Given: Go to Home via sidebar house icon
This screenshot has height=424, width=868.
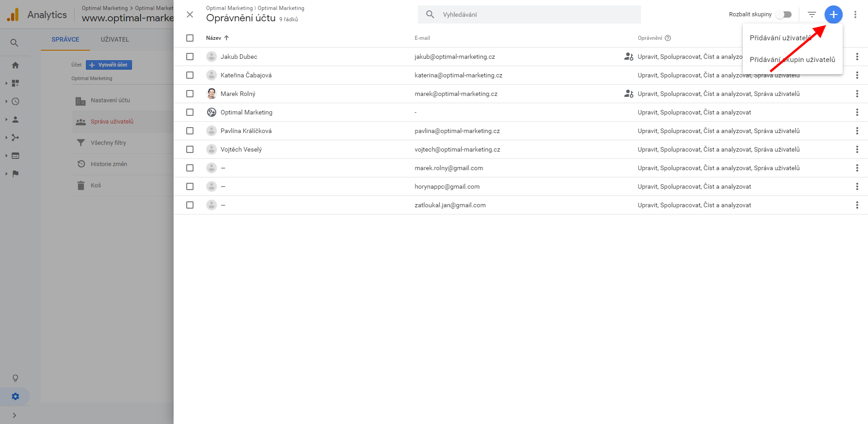Looking at the screenshot, I should [15, 65].
